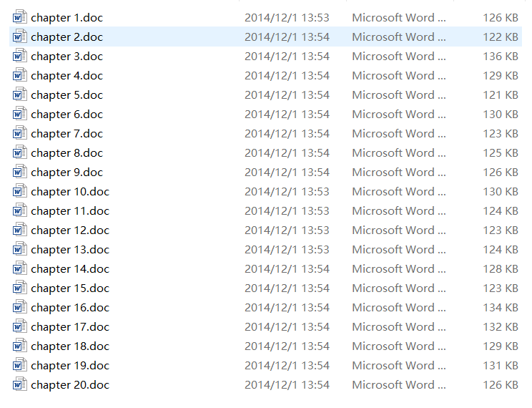The image size is (532, 408).
Task: Select the file name chapter 14.doc
Action: coord(70,269)
